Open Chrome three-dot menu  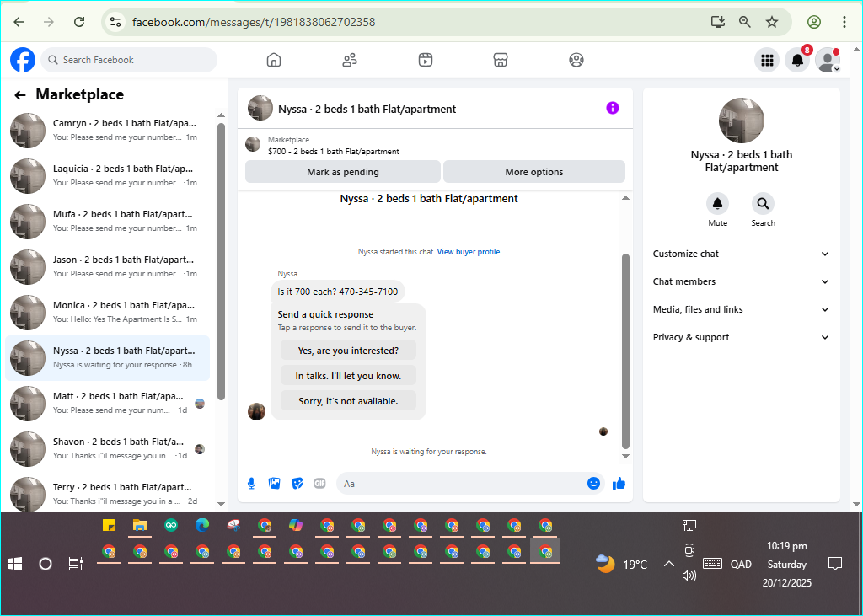pyautogui.click(x=844, y=22)
